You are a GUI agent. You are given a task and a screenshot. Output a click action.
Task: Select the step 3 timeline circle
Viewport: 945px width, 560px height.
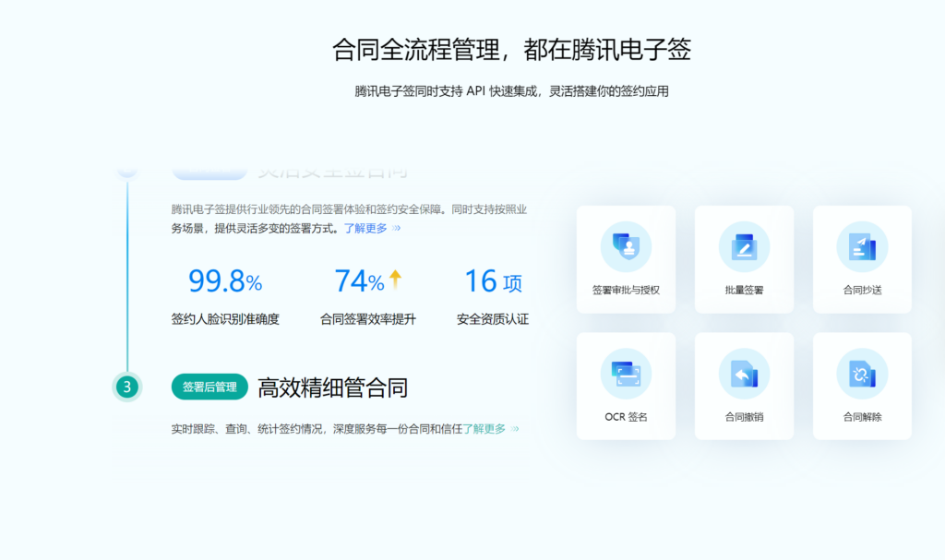127,387
